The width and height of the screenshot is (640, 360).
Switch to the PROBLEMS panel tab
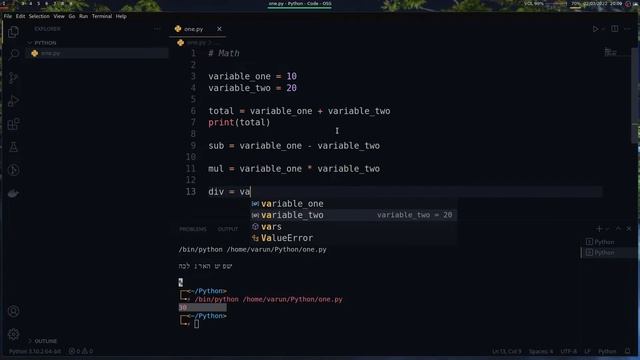[x=193, y=229]
